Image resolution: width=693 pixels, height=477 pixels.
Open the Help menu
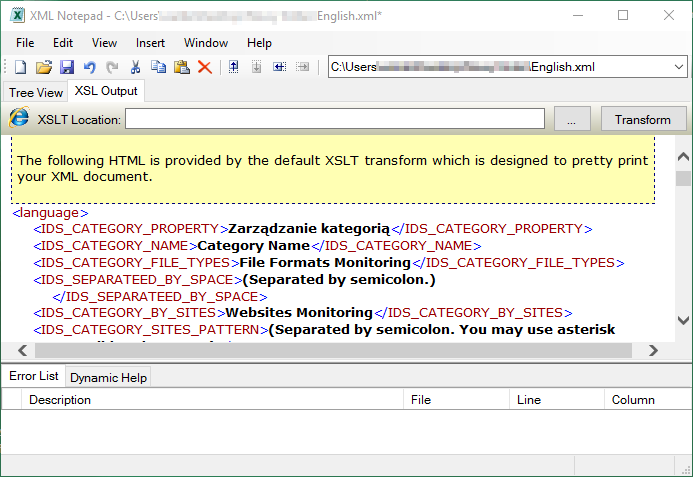point(259,43)
